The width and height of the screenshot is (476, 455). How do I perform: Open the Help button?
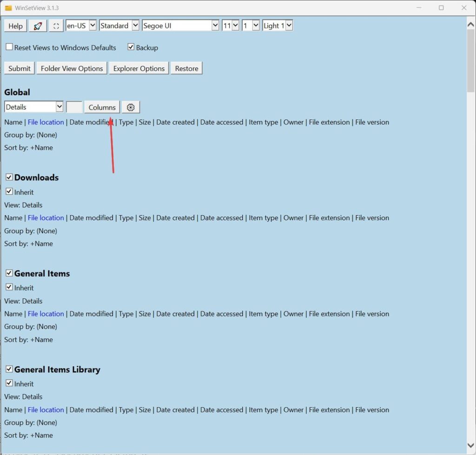coord(15,26)
